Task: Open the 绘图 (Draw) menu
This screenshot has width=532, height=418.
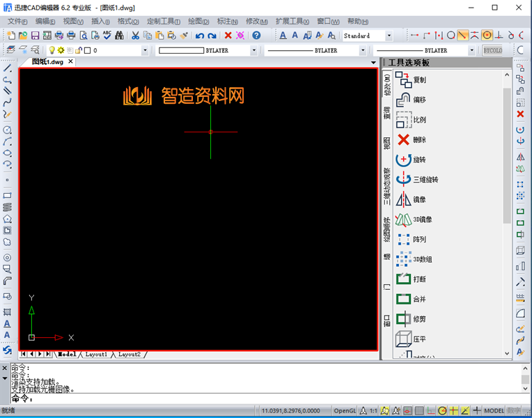Action: (195, 22)
